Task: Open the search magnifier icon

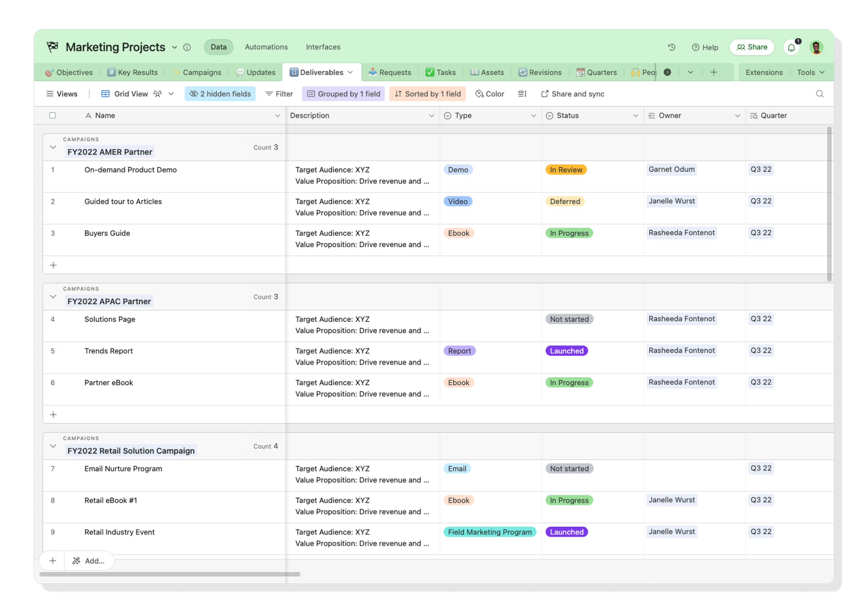Action: [x=819, y=94]
